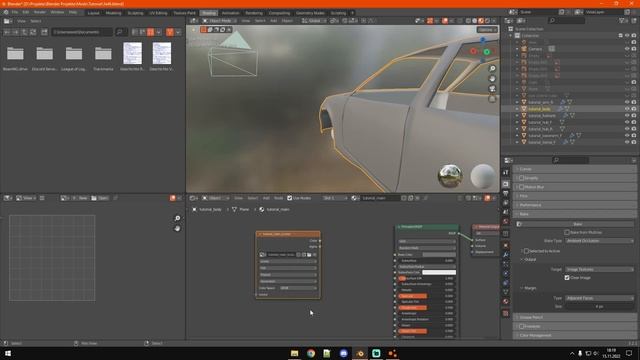Click the Roughness slider on Principled BSDF
The height and width of the screenshot is (360, 640).
point(426,308)
